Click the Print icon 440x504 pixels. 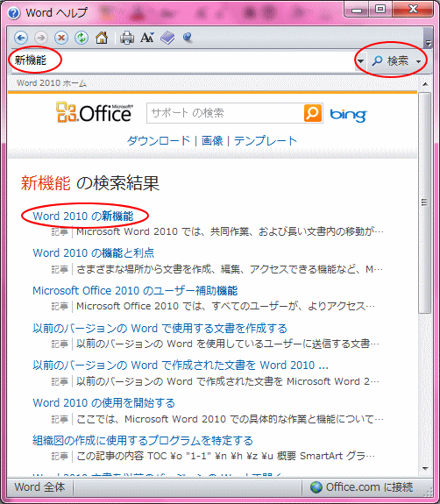pyautogui.click(x=127, y=38)
